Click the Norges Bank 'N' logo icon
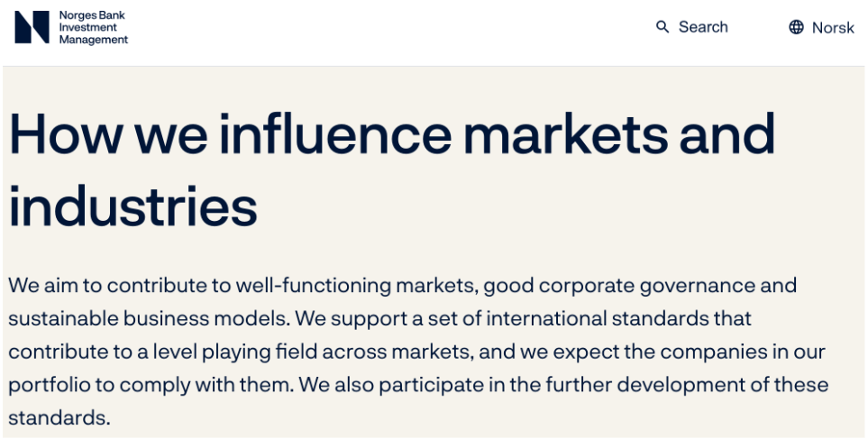This screenshot has width=868, height=439. pos(32,28)
